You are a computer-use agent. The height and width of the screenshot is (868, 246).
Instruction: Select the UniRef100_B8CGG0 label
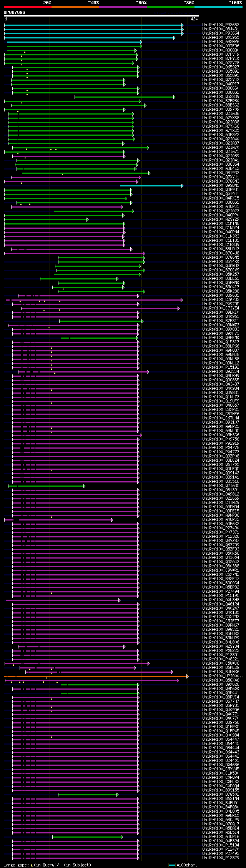click(221, 88)
